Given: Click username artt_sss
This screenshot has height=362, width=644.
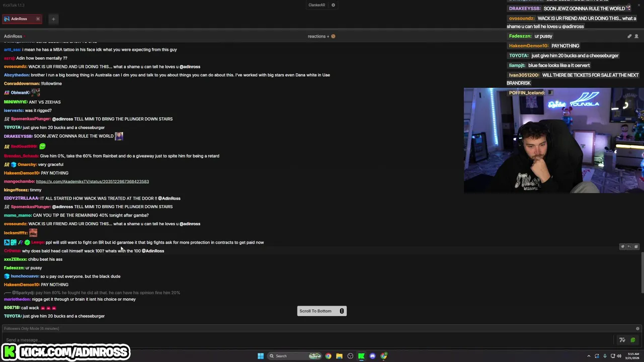Looking at the screenshot, I should point(12,50).
